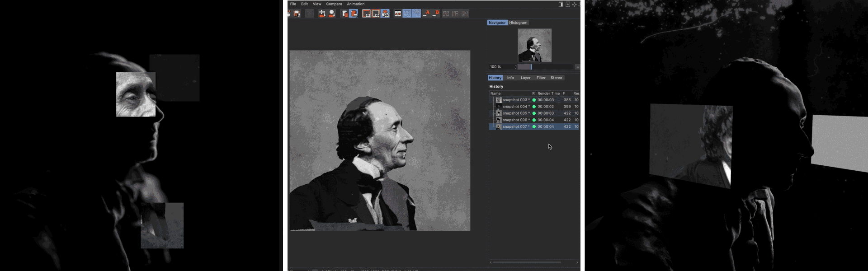This screenshot has height=271, width=868.
Task: Switch to the Histogram tab
Action: tap(518, 23)
